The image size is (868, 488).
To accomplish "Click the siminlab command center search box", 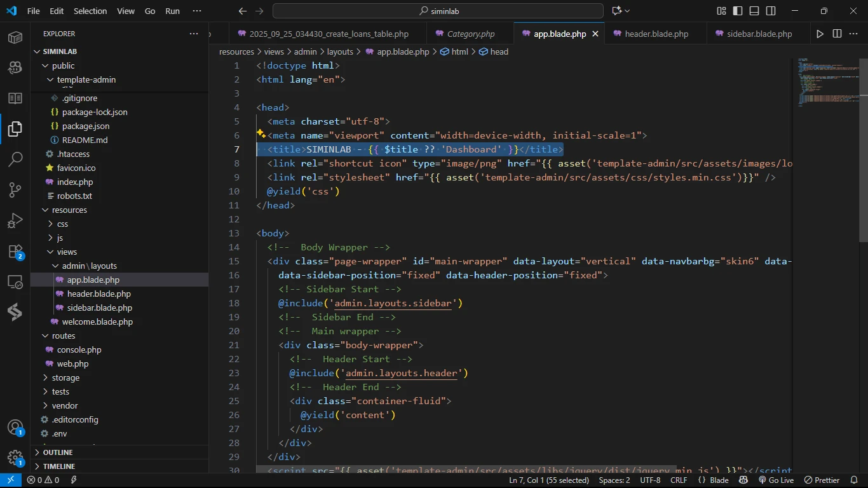I will click(x=438, y=11).
